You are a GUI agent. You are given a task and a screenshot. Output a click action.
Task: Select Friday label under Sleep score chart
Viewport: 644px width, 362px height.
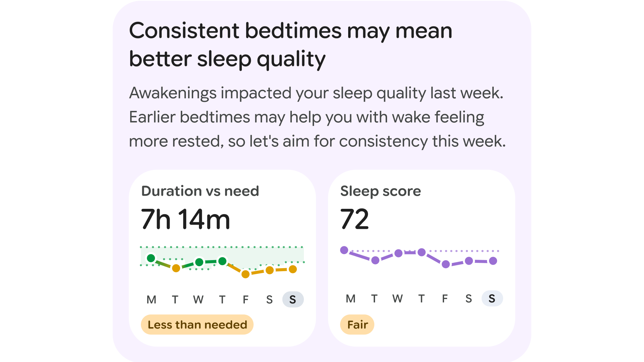(x=445, y=298)
